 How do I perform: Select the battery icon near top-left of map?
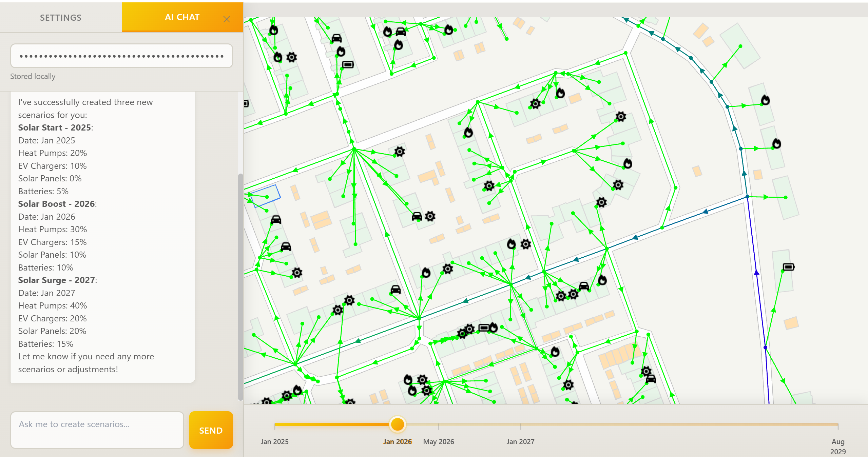coord(347,64)
